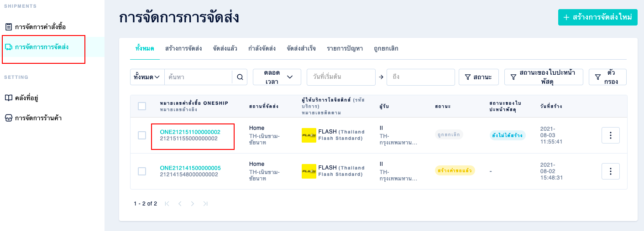Click reference number 212141548000000002
644x231 pixels.
pos(189,175)
